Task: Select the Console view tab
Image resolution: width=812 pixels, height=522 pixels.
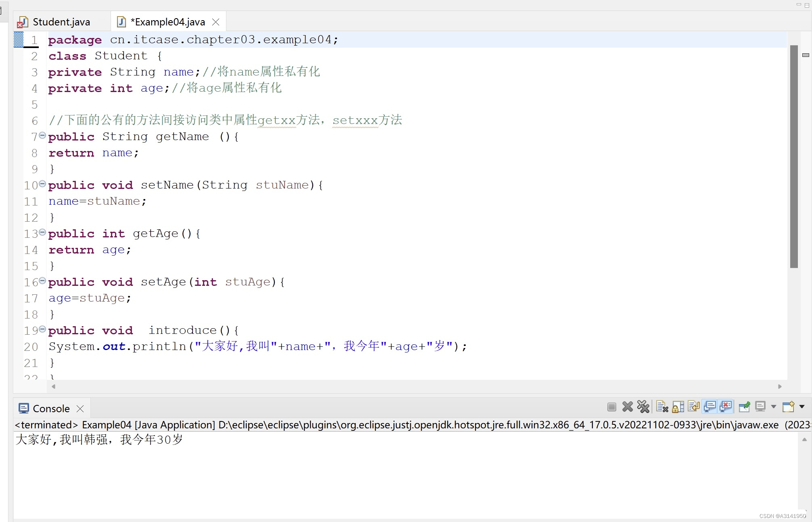Action: click(x=51, y=409)
